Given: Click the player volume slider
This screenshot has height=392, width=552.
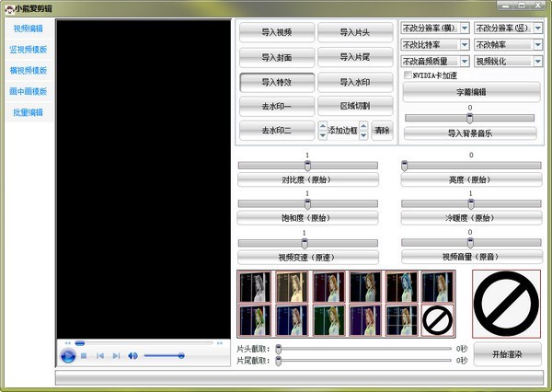Looking at the screenshot, I should click(x=165, y=356).
